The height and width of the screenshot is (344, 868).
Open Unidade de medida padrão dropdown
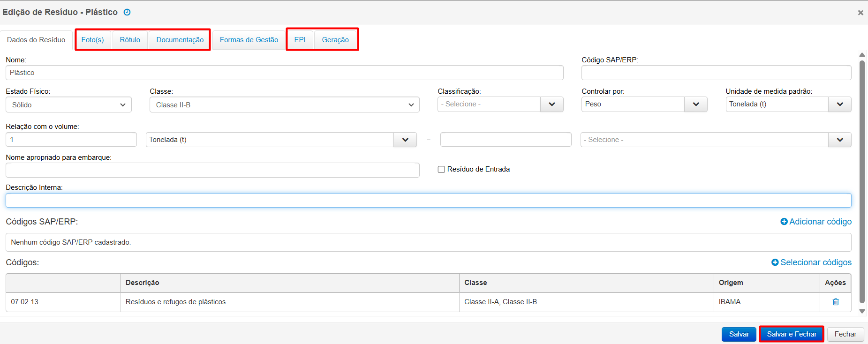click(x=839, y=104)
